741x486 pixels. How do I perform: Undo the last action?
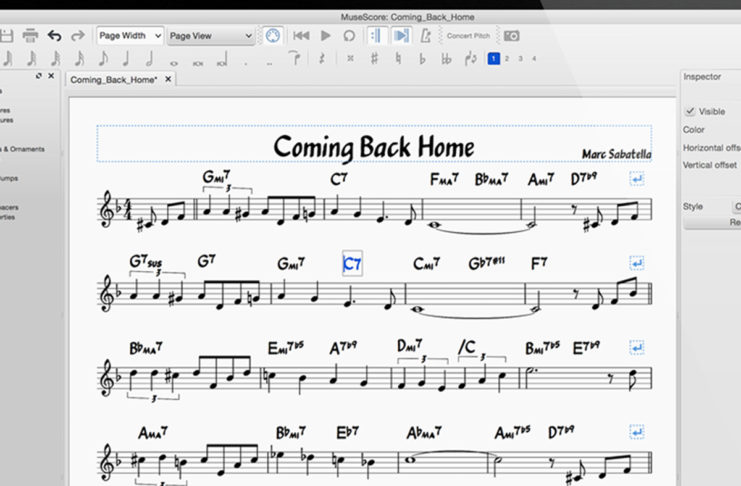[54, 36]
